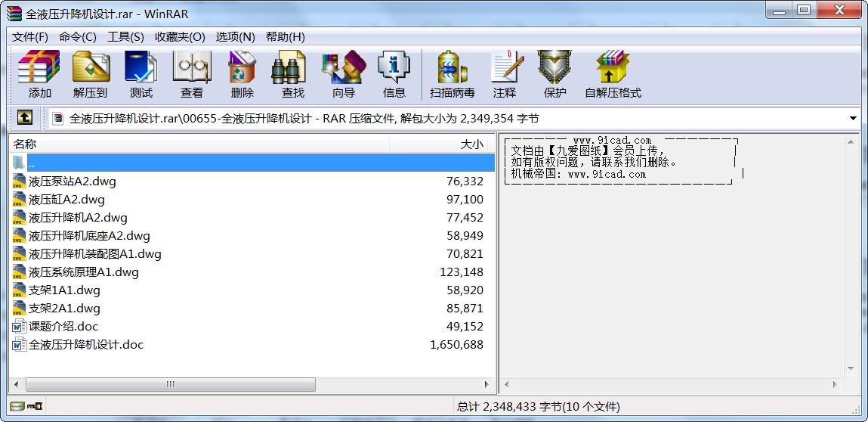This screenshot has height=422, width=868.
Task: Select file name 液压缸A2.dwg
Action: [66, 199]
